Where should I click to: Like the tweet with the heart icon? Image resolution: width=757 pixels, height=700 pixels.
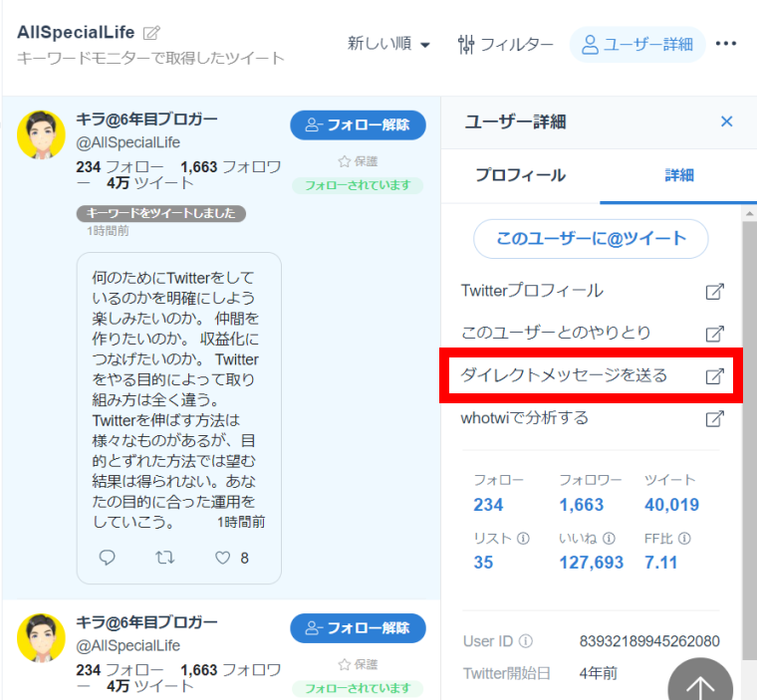tap(221, 558)
